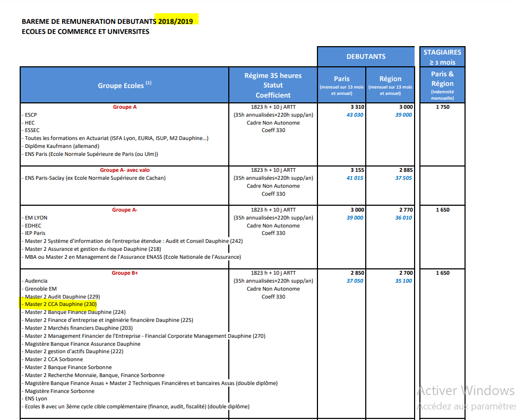
Task: Click the Groupe Ecoles header cell
Action: [x=124, y=85]
